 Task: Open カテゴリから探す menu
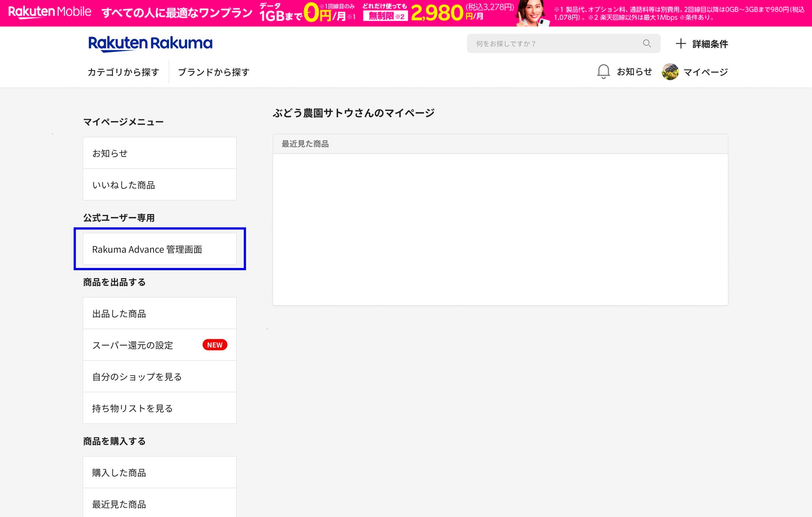pos(123,72)
